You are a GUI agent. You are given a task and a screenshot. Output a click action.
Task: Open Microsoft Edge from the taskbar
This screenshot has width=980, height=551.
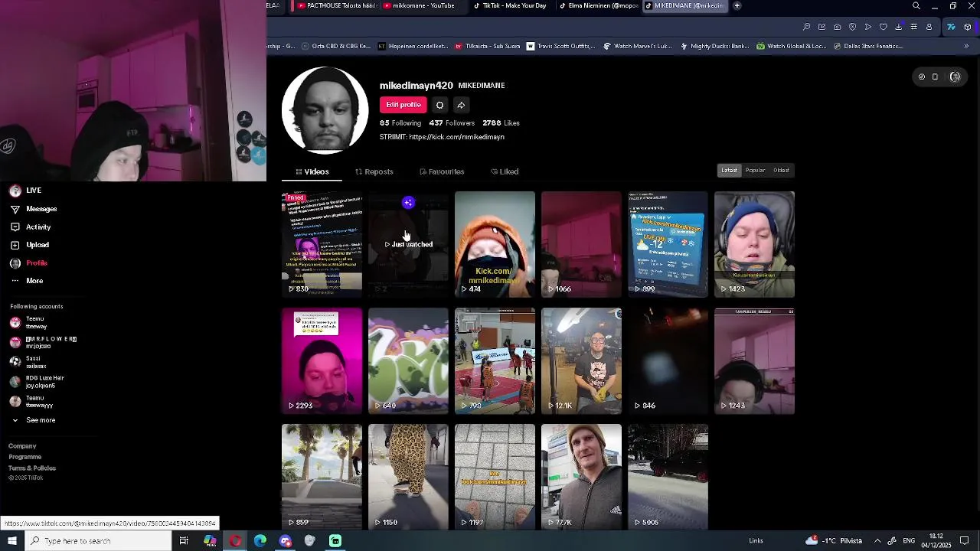point(260,541)
